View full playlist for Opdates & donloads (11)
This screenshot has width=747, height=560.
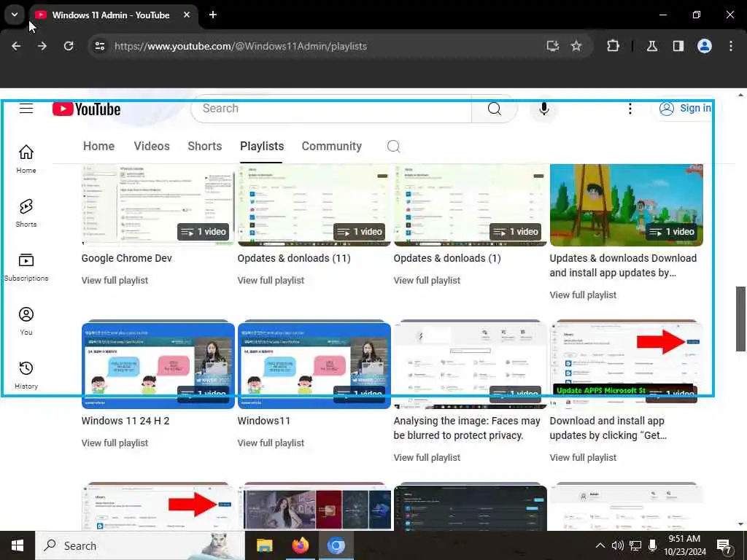(x=271, y=281)
